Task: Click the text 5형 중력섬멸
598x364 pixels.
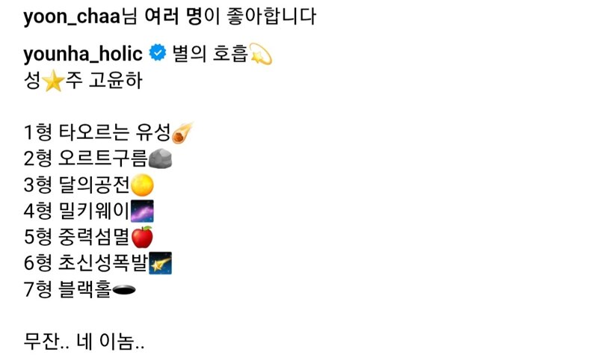Action: pos(77,237)
